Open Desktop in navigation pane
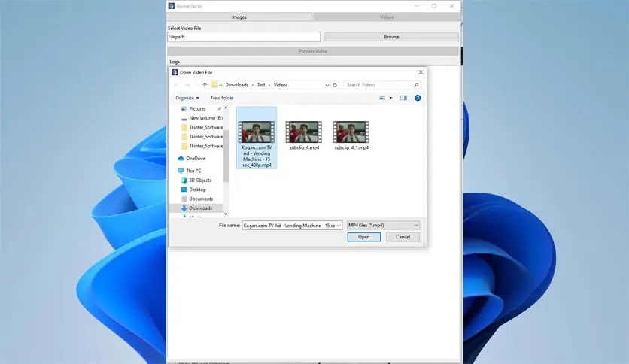This screenshot has width=629, height=364. [x=197, y=190]
